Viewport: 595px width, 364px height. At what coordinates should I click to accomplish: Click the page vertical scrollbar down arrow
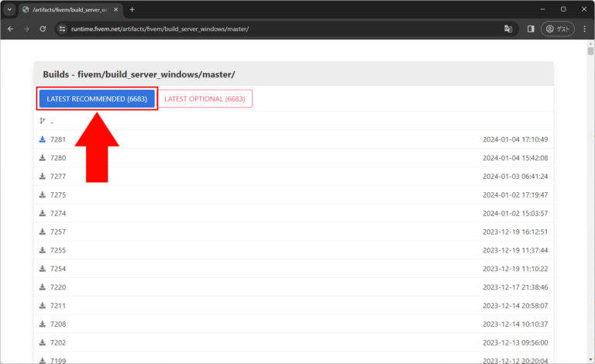tap(590, 359)
